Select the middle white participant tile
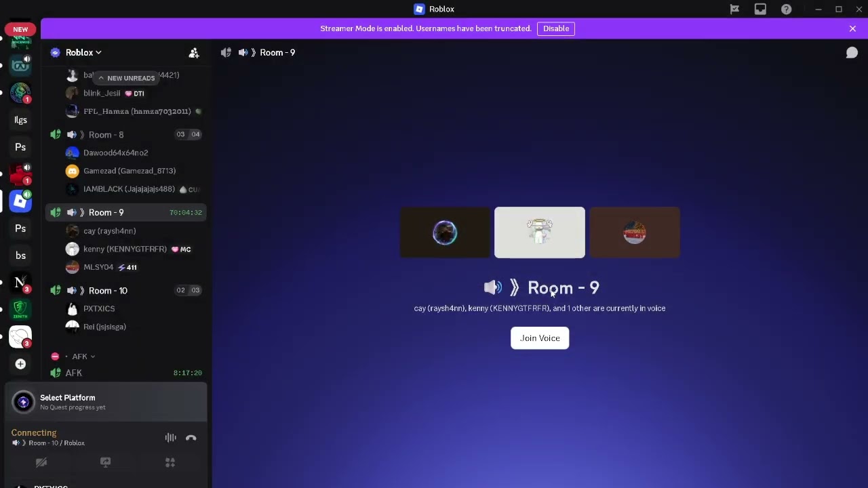 click(x=540, y=232)
